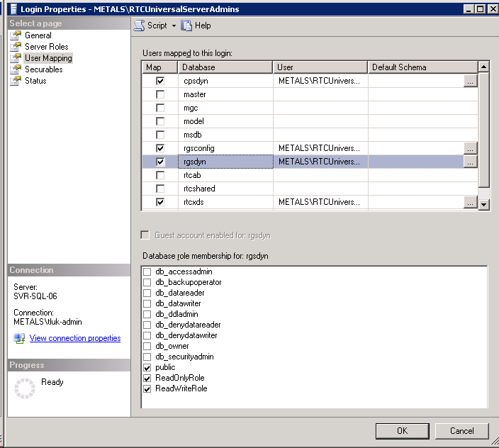
Task: Open the Script dropdown arrow
Action: 174,26
